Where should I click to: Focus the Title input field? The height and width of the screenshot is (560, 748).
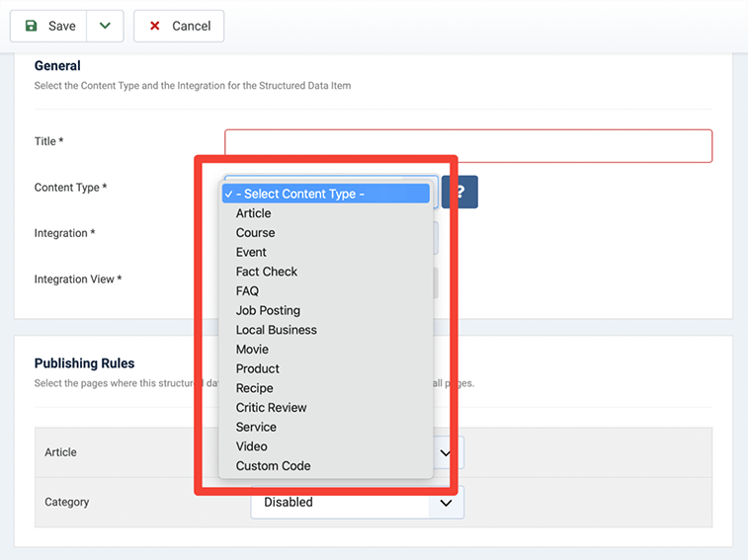pyautogui.click(x=468, y=146)
